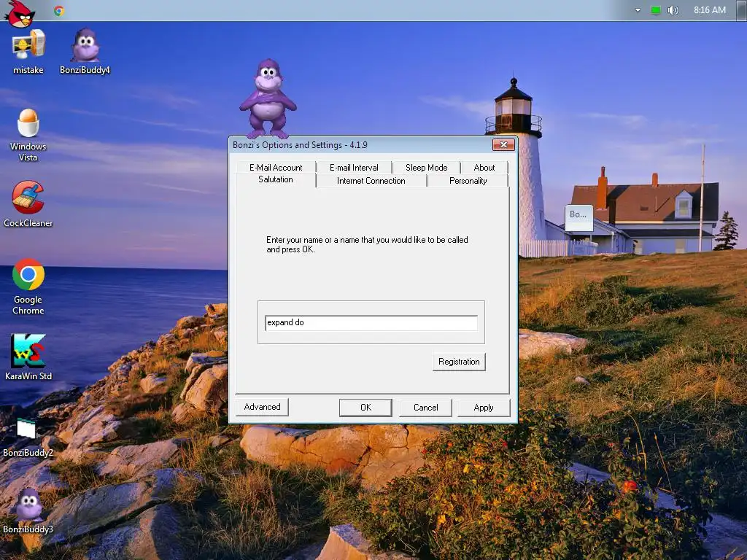
Task: Click the speaker volume tray icon
Action: click(673, 10)
